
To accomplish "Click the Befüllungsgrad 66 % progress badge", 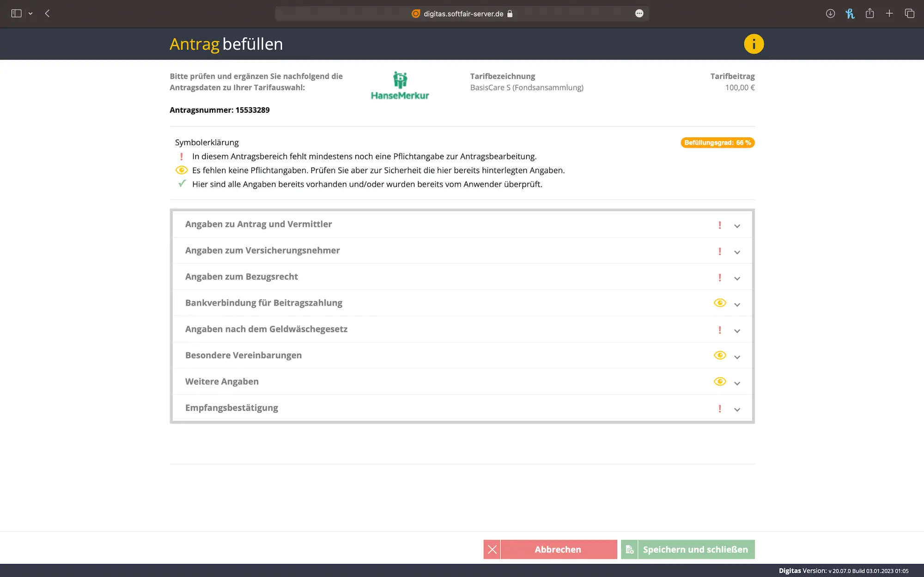I will click(717, 143).
